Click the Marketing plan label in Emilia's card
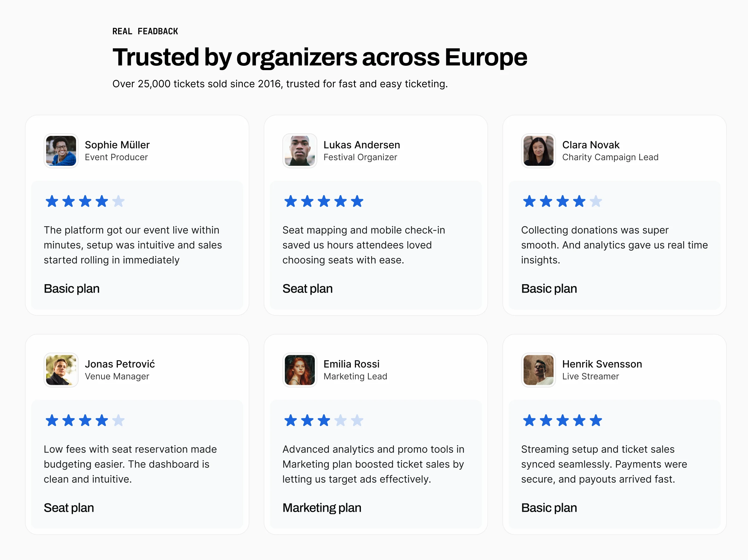748x560 pixels. coord(322,508)
